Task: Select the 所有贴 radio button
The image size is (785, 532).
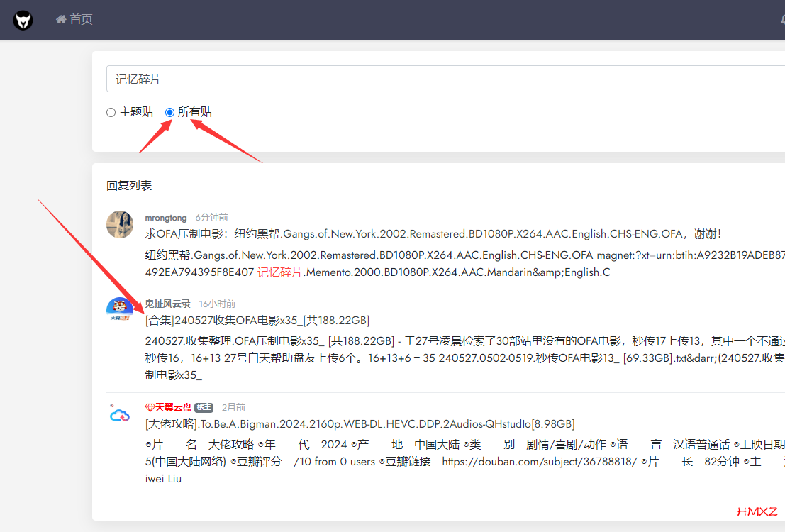Action: tap(169, 112)
